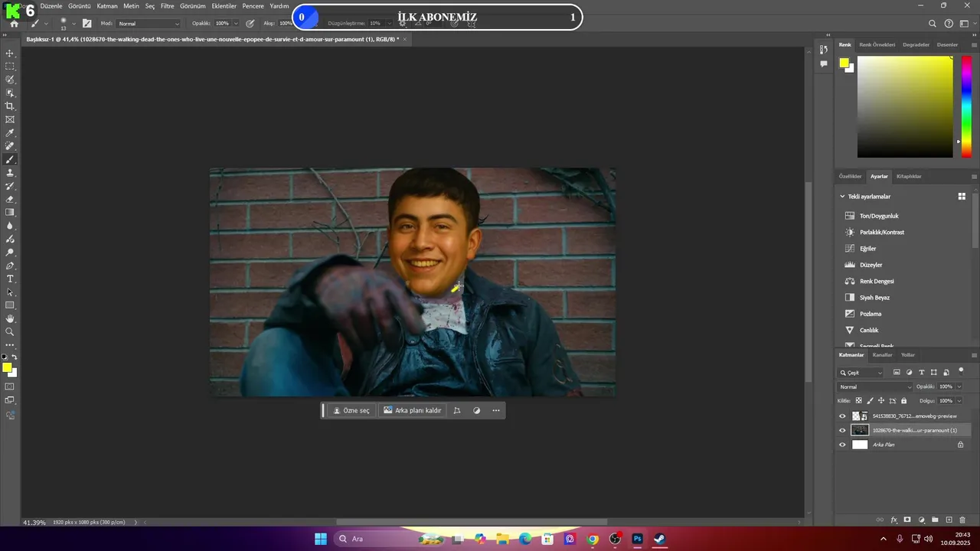The height and width of the screenshot is (551, 980).
Task: Toggle lock all padlock icon
Action: [x=903, y=400]
